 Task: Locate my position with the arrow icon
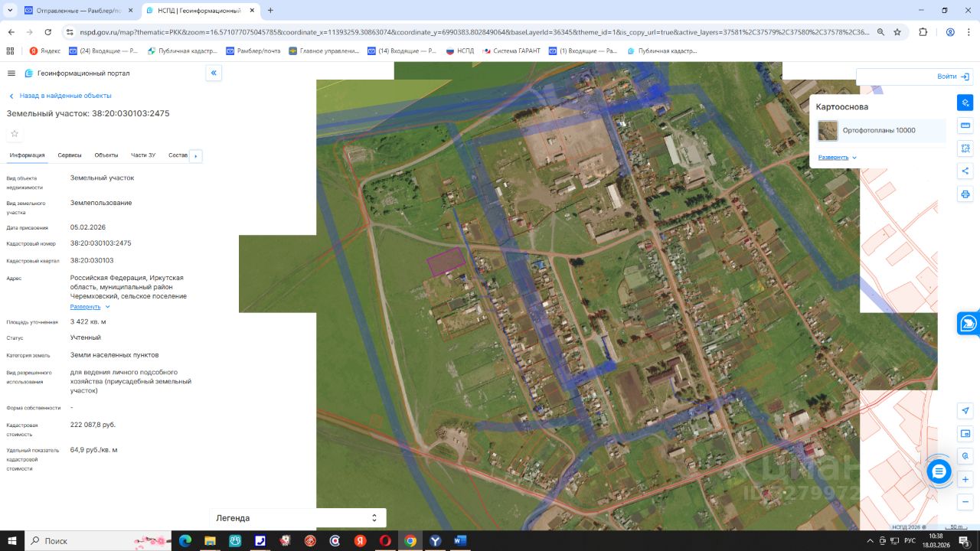click(965, 411)
